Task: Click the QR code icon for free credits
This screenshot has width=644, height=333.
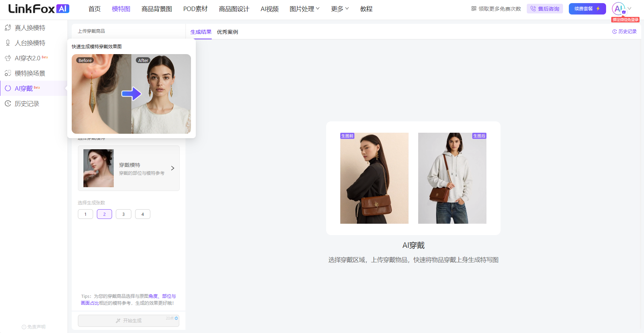Action: coord(474,9)
